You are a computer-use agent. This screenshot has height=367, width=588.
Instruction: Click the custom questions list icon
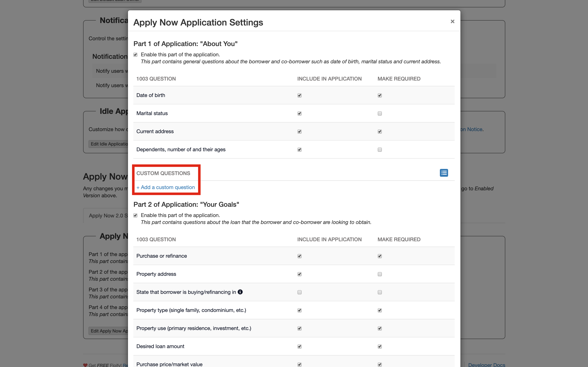pos(444,173)
